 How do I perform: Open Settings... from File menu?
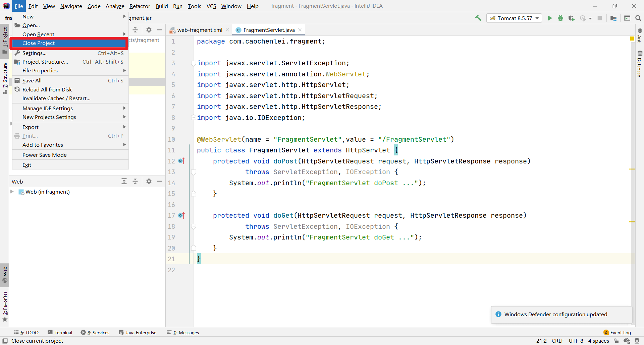[x=70, y=53]
